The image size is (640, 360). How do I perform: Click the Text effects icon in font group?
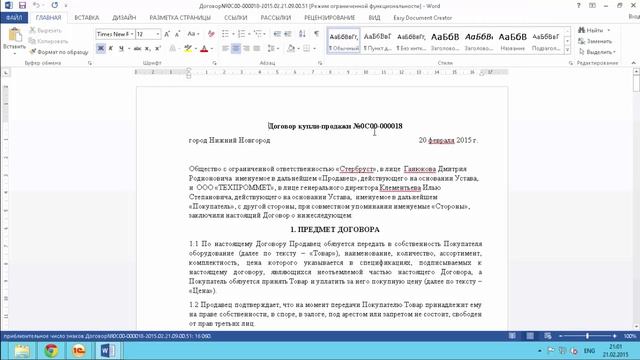[173, 49]
